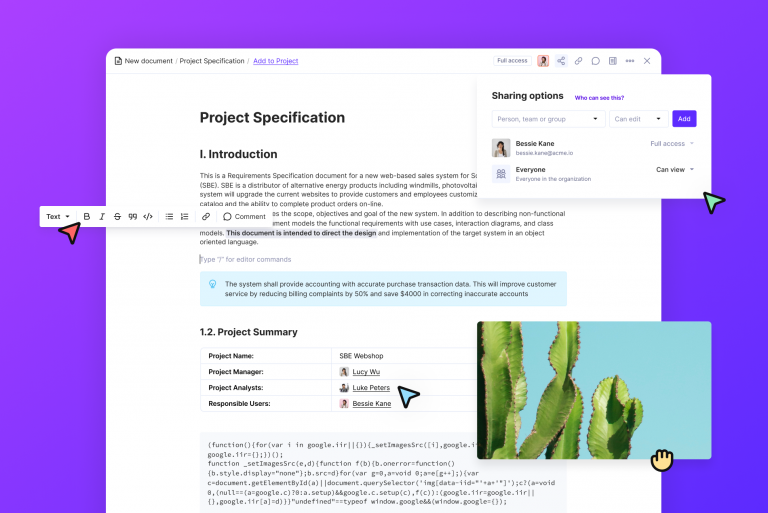Screen dimensions: 768x513
Task: Open comments bubble icon in header
Action: point(596,61)
